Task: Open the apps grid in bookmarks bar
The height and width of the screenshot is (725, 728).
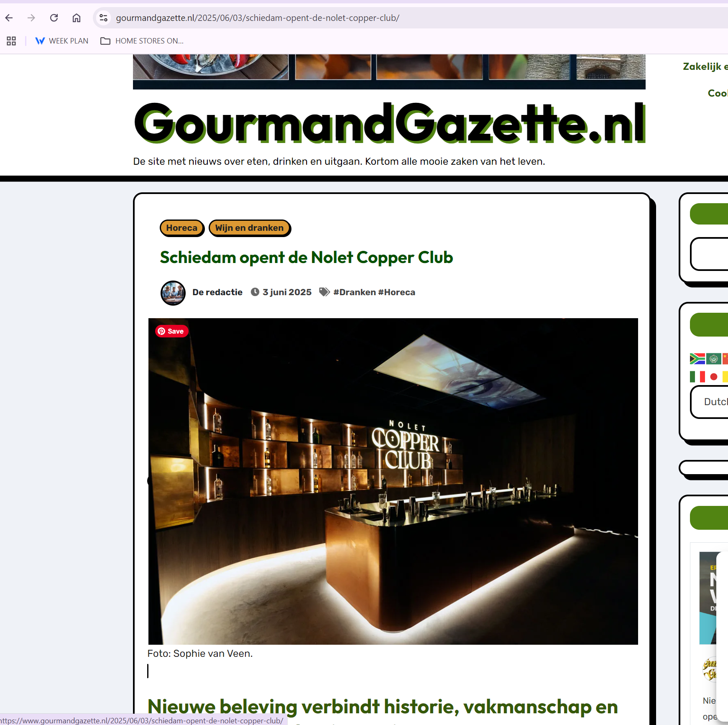Action: (11, 41)
